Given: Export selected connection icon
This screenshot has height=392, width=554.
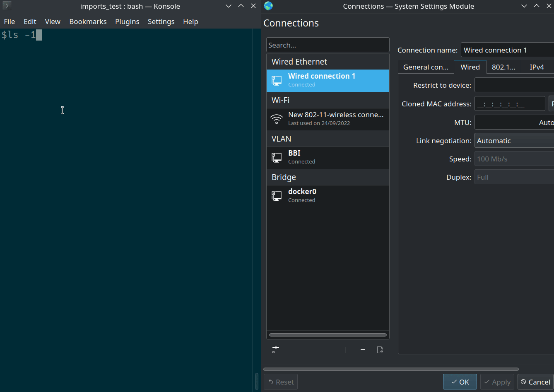Looking at the screenshot, I should tap(380, 350).
